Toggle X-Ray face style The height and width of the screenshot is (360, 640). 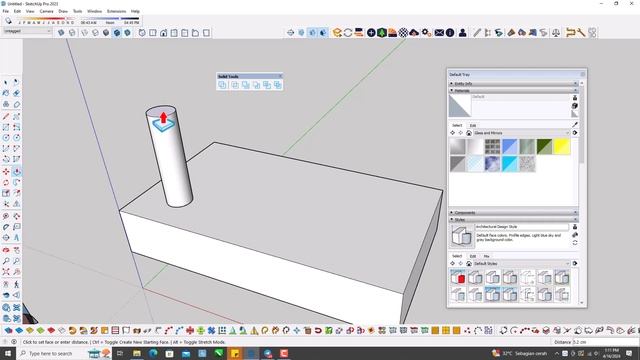tap(61, 33)
